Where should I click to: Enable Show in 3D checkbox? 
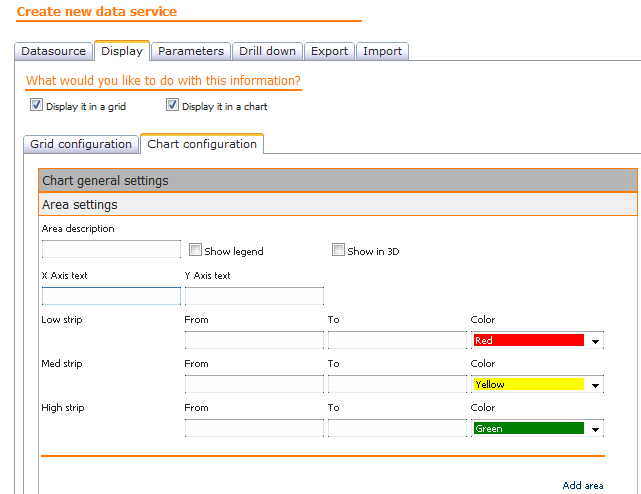tap(339, 251)
